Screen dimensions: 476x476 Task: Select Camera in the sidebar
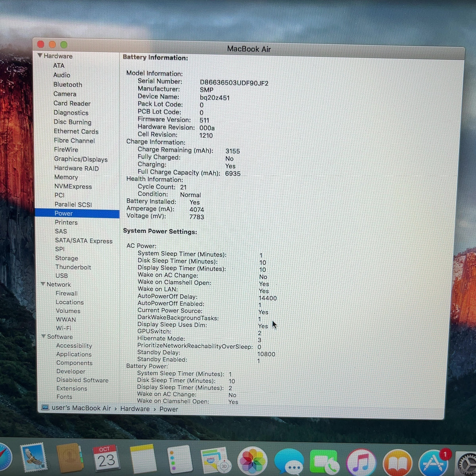pyautogui.click(x=65, y=94)
